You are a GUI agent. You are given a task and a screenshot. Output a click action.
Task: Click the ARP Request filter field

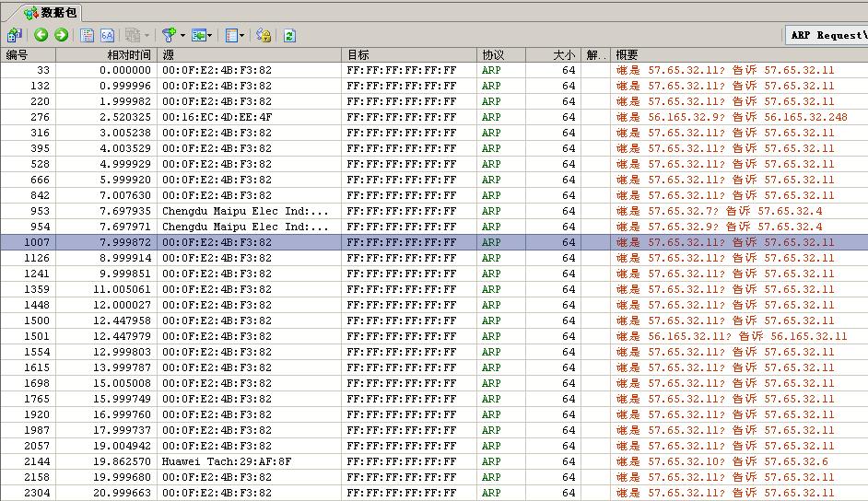coord(827,35)
